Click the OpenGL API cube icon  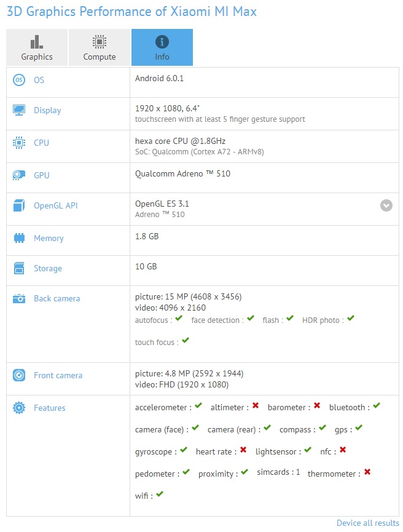19,205
